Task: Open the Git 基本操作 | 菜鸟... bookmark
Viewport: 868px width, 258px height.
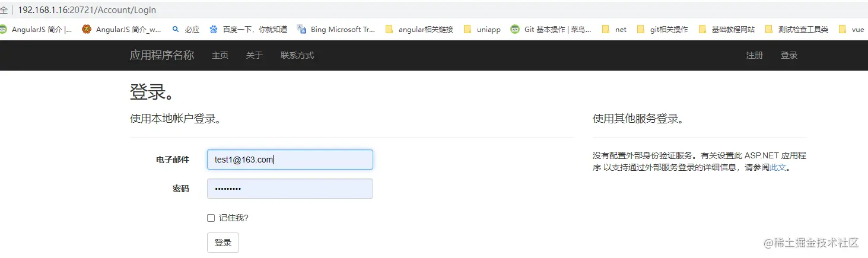Action: coord(551,29)
